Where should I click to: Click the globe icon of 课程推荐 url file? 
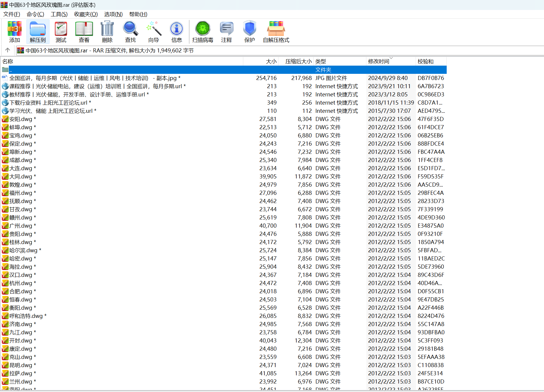click(x=5, y=86)
